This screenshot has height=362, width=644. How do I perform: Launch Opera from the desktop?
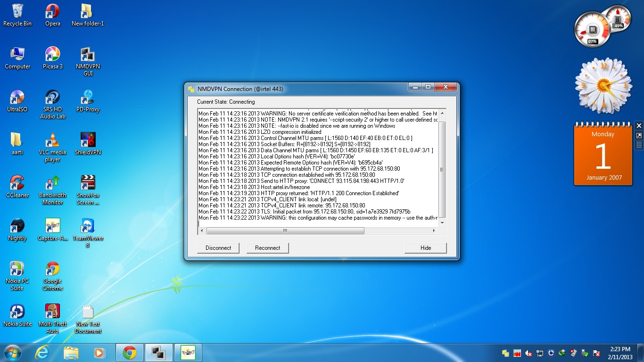(52, 15)
